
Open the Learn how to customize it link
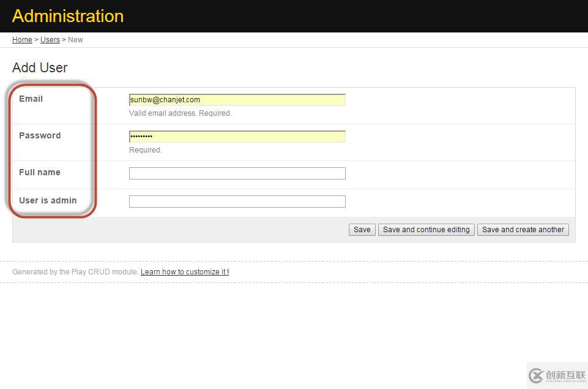[x=185, y=272]
